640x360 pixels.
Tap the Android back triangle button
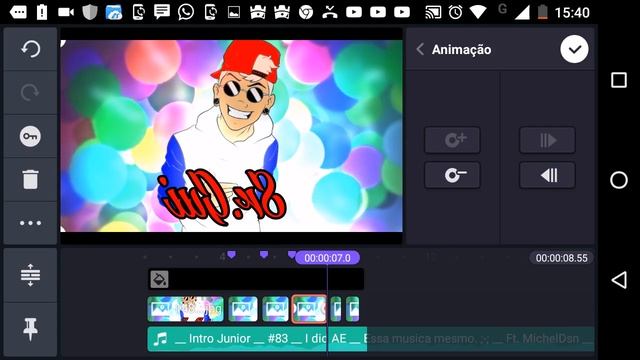619,280
